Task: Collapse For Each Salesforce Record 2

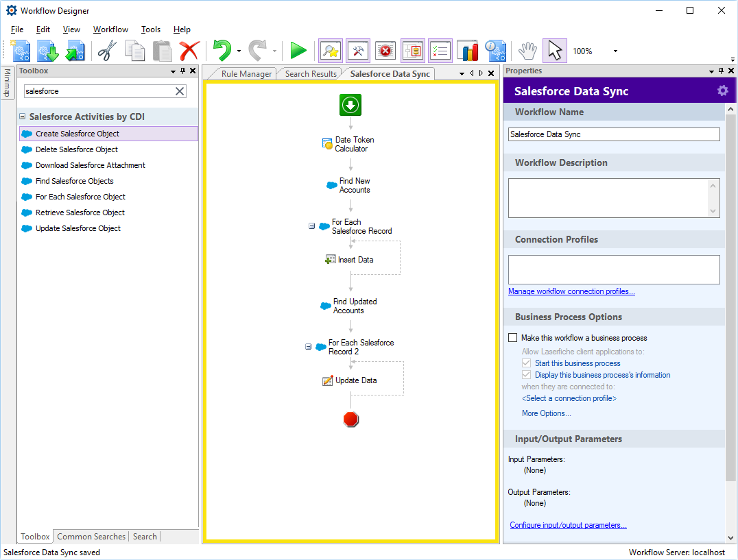Action: pos(308,347)
